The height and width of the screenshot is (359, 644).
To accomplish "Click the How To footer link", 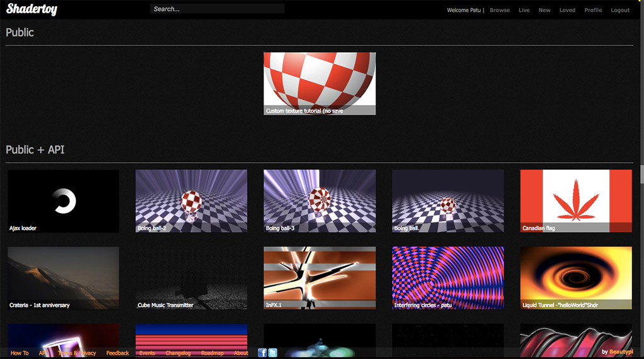I will pyautogui.click(x=19, y=353).
